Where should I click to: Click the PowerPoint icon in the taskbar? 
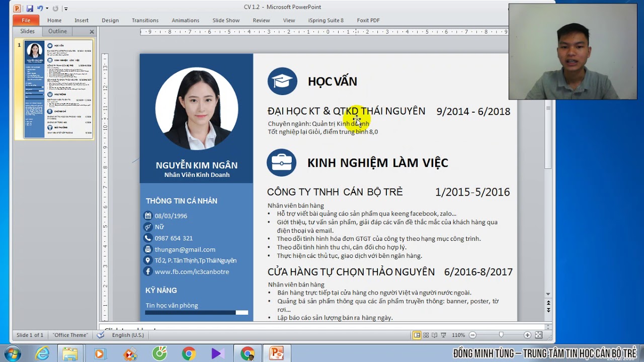pos(276,354)
